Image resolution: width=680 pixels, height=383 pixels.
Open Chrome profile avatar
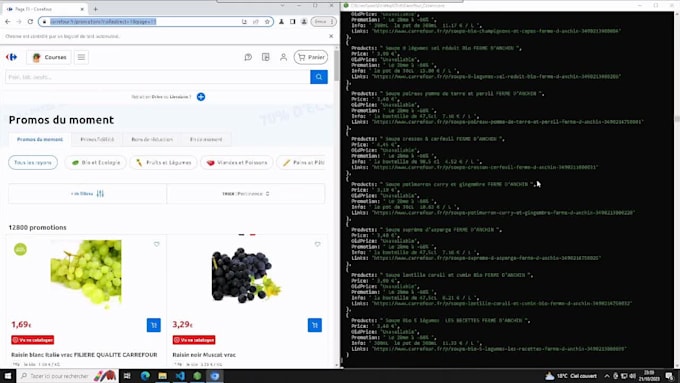coord(304,22)
